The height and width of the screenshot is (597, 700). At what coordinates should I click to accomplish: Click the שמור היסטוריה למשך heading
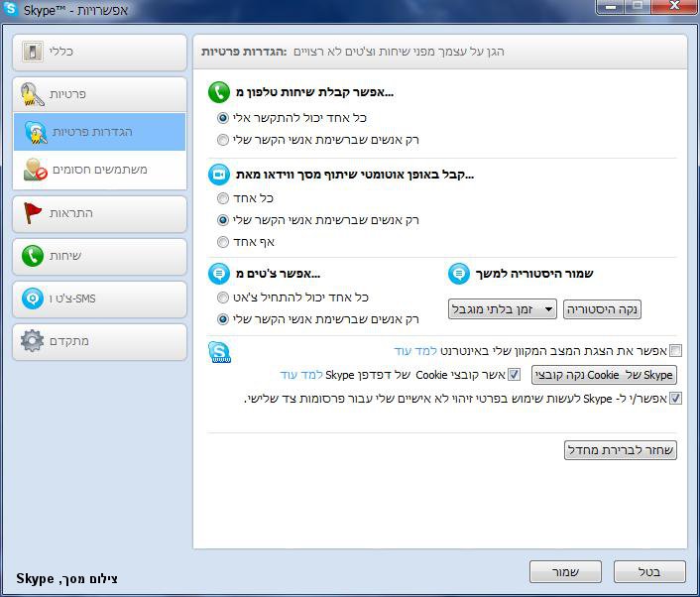coord(534,274)
